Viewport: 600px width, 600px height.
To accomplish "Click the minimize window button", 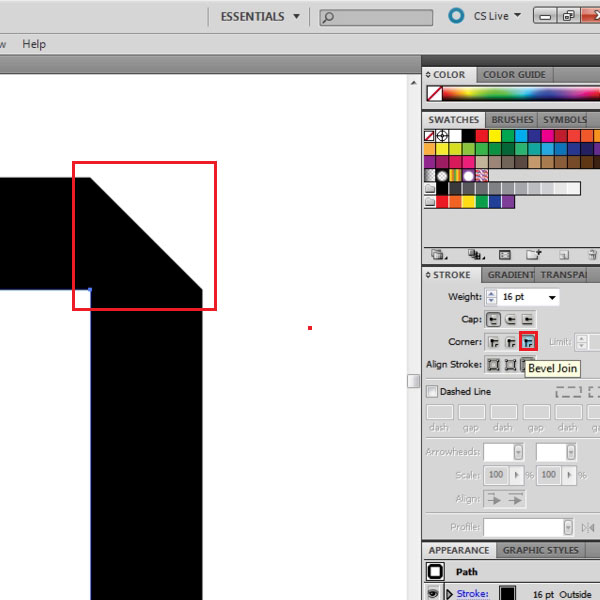I will (545, 16).
